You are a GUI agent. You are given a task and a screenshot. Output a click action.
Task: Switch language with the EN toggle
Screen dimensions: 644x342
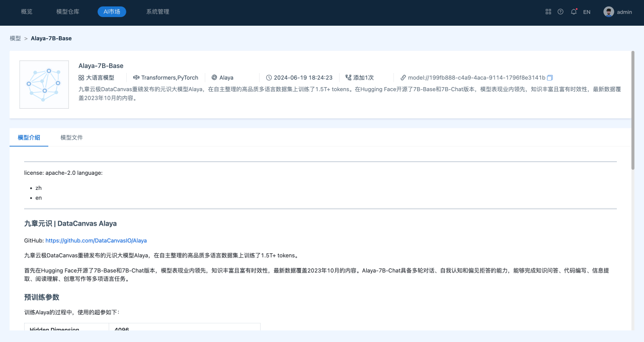587,12
